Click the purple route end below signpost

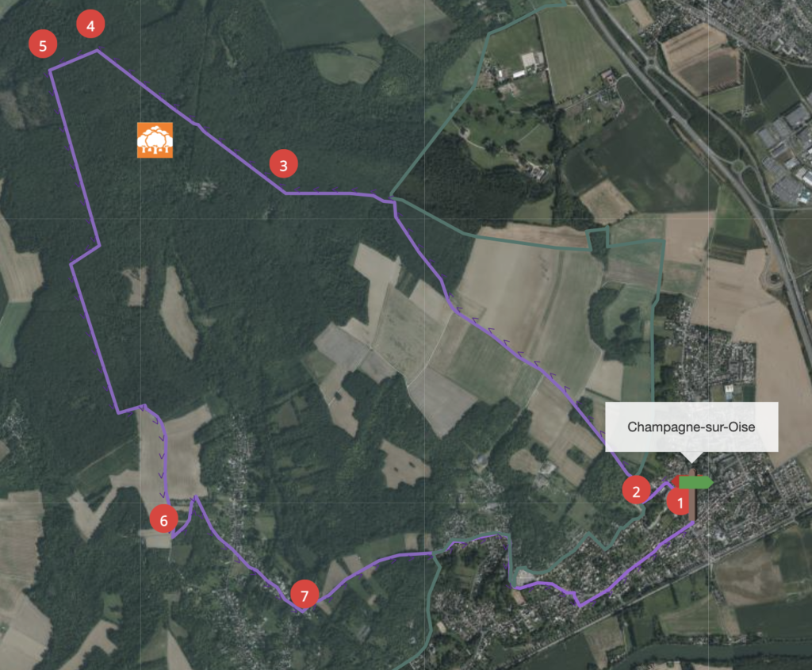click(x=693, y=523)
